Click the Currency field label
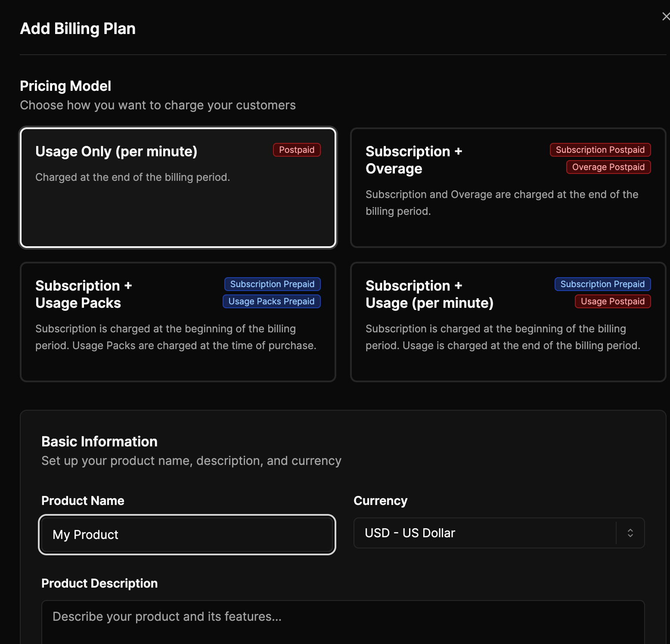This screenshot has width=670, height=644. point(380,501)
